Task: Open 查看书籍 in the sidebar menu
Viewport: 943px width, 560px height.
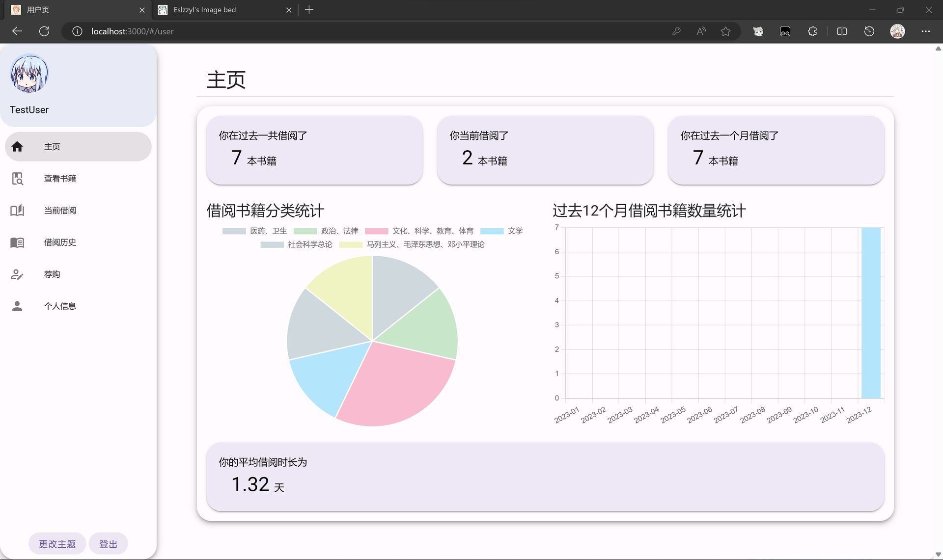Action: 78,179
